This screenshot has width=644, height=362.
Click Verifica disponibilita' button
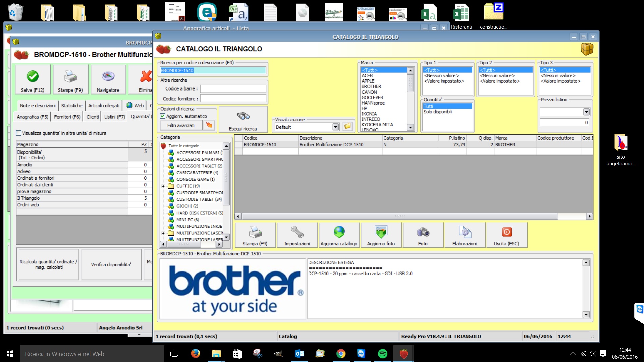tap(111, 264)
